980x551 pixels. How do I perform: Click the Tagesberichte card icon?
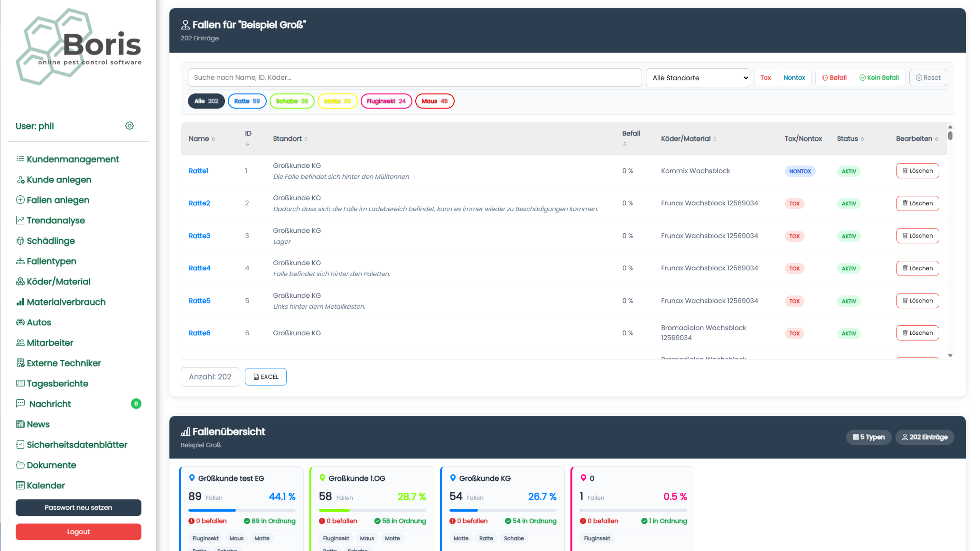click(20, 383)
